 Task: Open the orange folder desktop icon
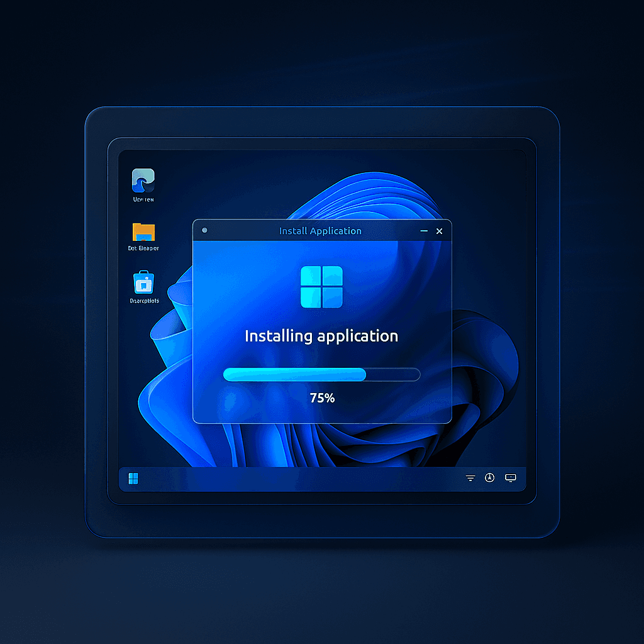point(143,232)
